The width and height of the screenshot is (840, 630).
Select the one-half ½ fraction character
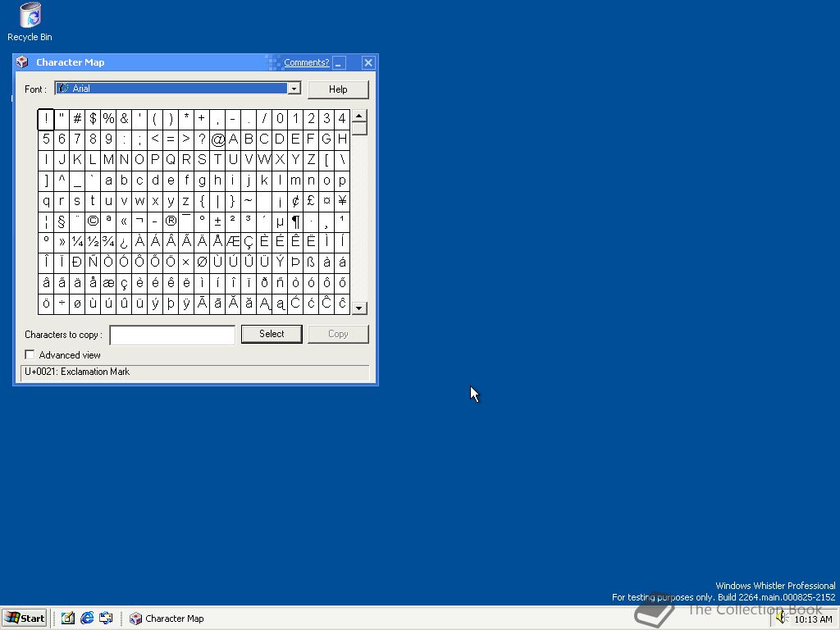tap(93, 242)
